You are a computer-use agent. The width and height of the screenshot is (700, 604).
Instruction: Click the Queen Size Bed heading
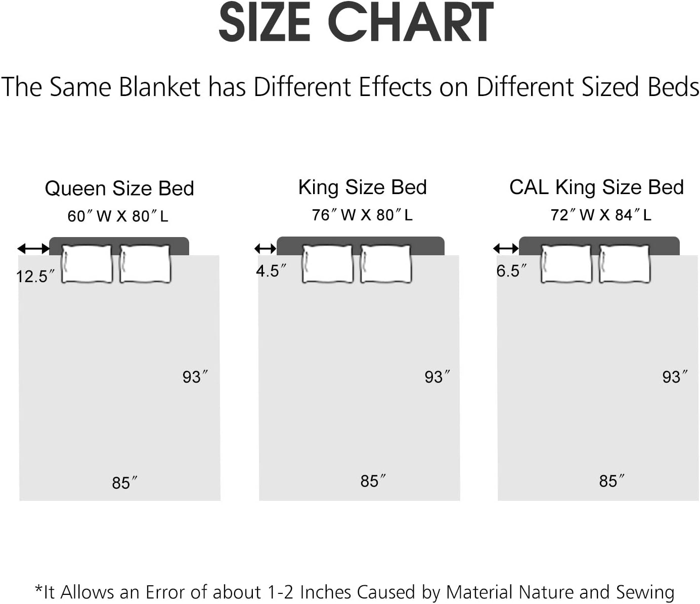pos(119,189)
